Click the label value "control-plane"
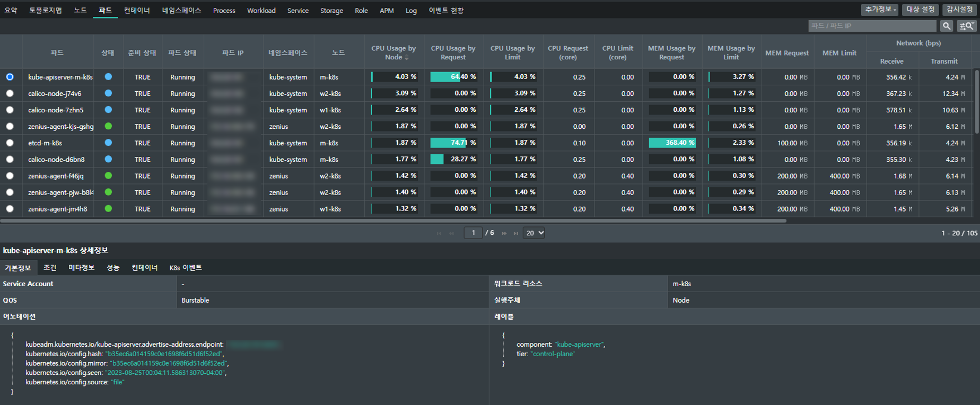The image size is (980, 405). [553, 354]
